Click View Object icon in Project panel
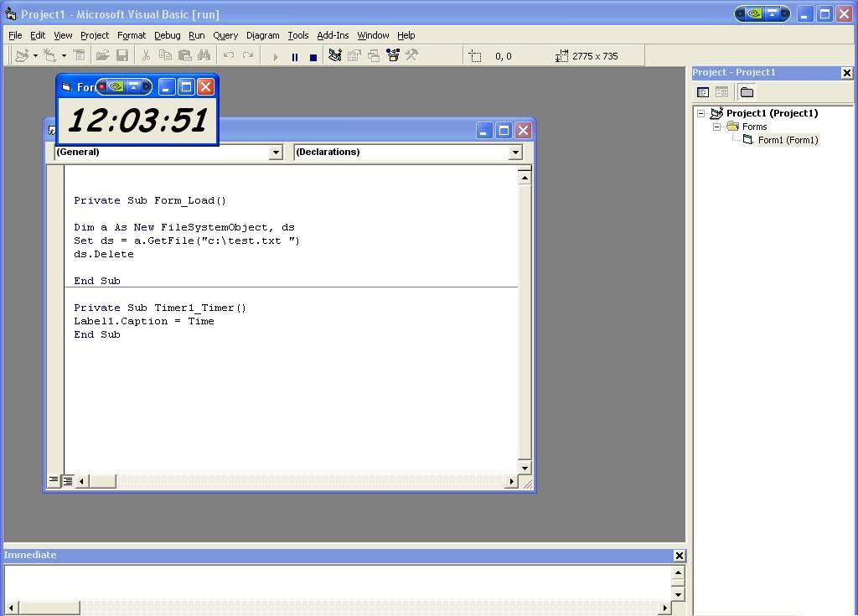 pos(721,92)
